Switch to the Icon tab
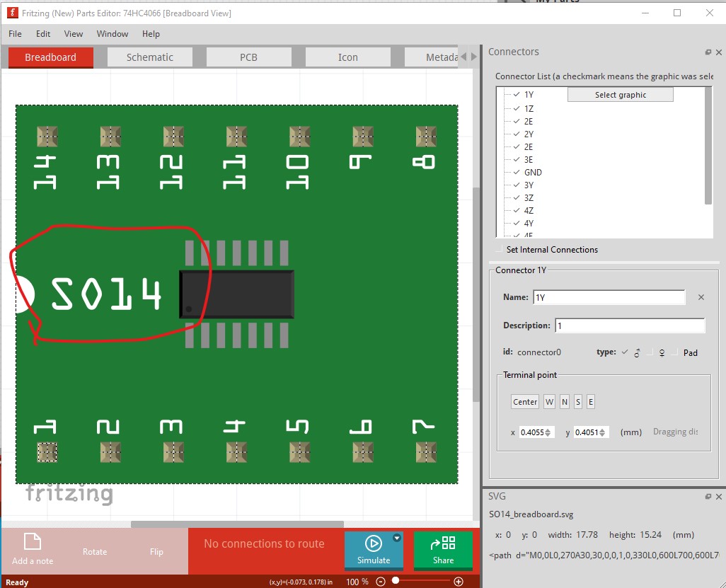The width and height of the screenshot is (726, 588). (x=347, y=57)
